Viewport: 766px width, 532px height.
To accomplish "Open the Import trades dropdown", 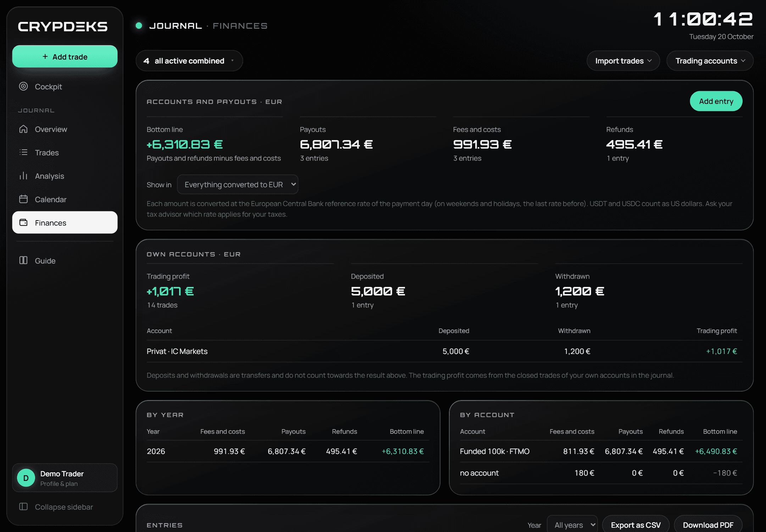I will point(623,61).
